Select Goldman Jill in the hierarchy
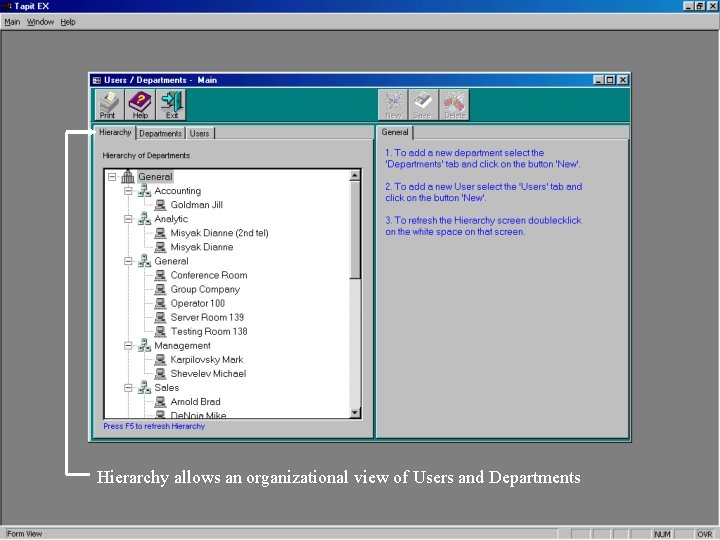Image resolution: width=720 pixels, height=540 pixels. coord(197,205)
